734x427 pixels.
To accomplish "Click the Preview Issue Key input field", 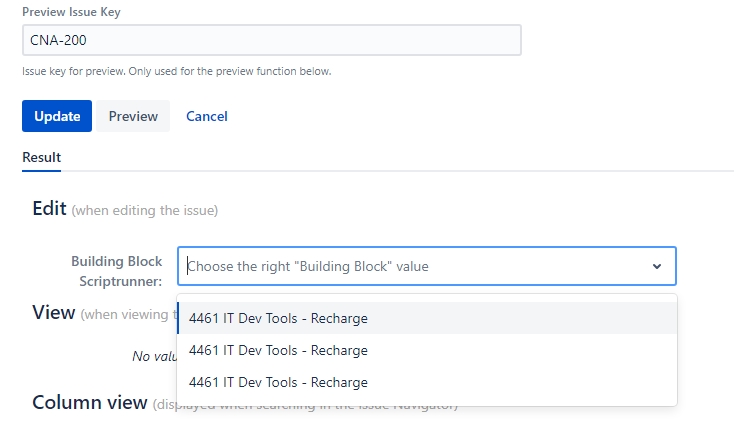I will tap(271, 40).
